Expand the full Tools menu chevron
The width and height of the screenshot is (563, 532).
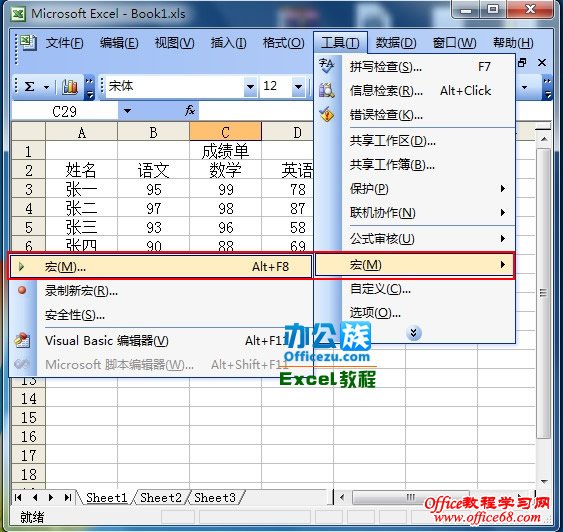pyautogui.click(x=414, y=333)
